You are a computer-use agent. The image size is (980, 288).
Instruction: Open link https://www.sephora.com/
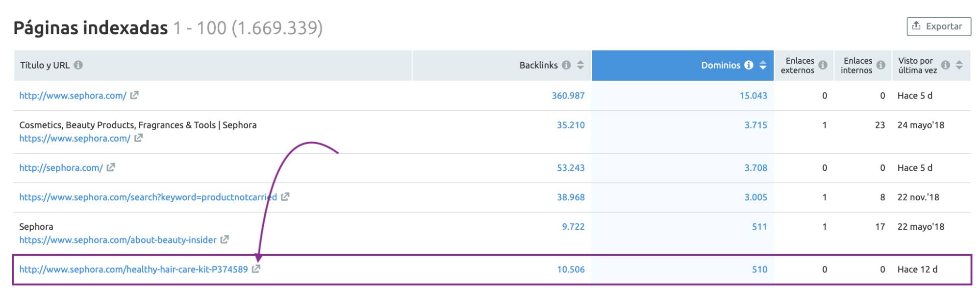[75, 138]
